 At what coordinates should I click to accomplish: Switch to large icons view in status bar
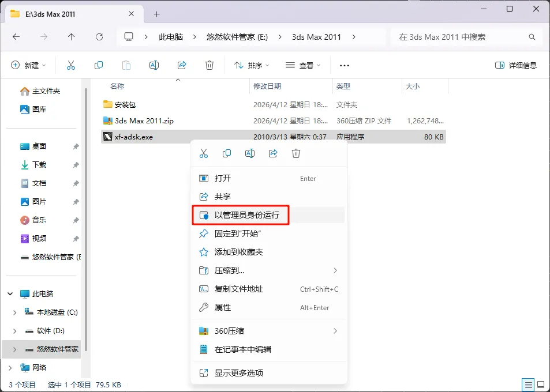[541, 385]
